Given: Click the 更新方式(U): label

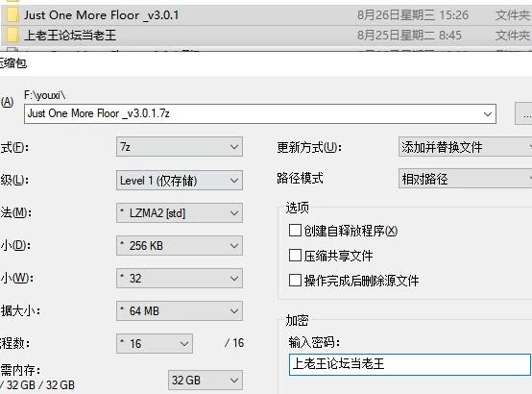Looking at the screenshot, I should [x=309, y=147].
